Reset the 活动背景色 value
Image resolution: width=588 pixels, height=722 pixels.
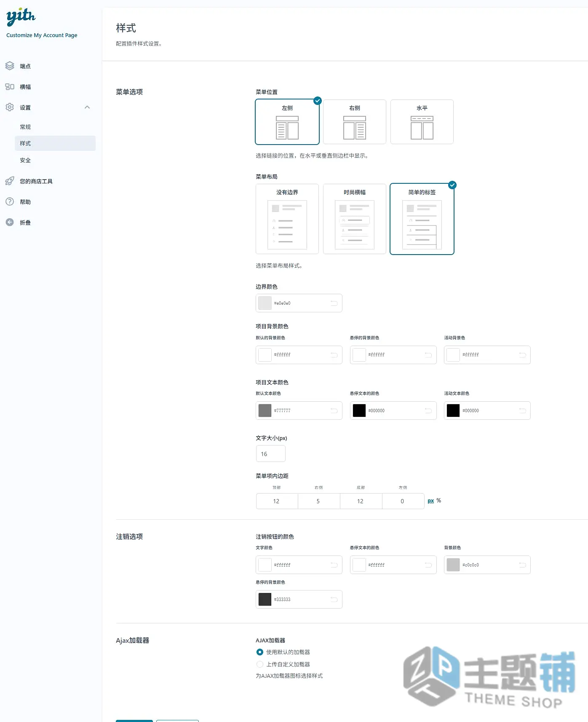point(523,355)
